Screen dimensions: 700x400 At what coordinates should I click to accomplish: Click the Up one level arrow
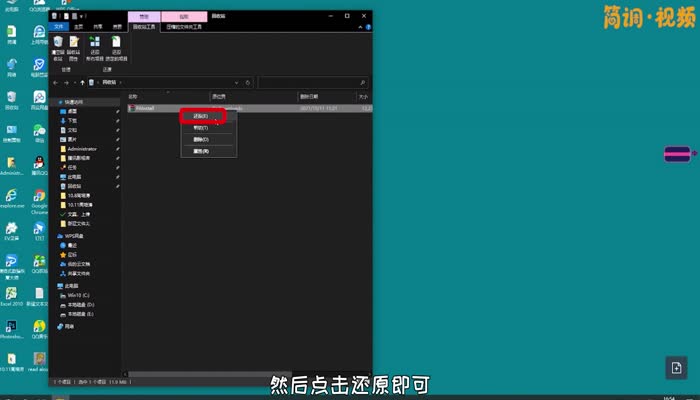[x=83, y=83]
